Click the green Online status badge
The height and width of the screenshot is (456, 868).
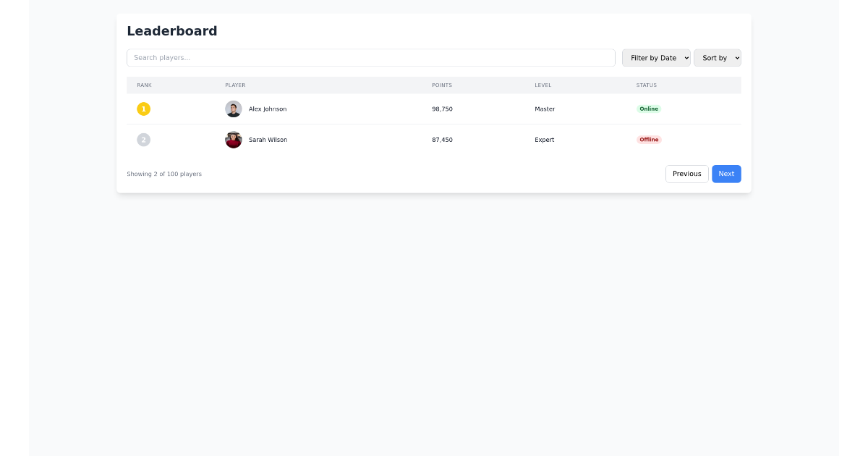click(x=649, y=109)
